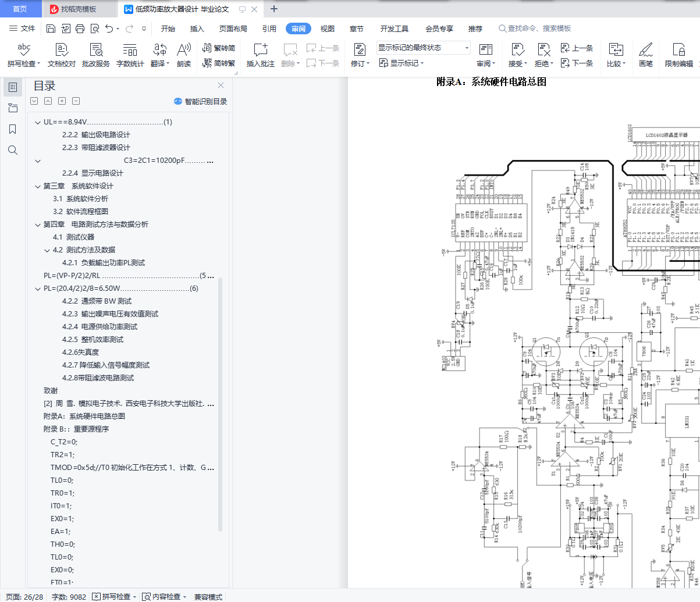Open the 会员专享 ribbon tab

(439, 29)
